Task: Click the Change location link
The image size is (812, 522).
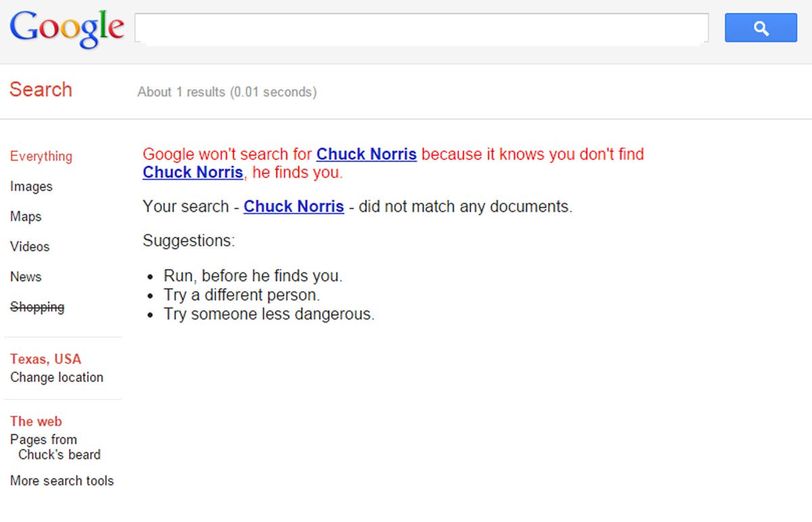Action: click(57, 377)
